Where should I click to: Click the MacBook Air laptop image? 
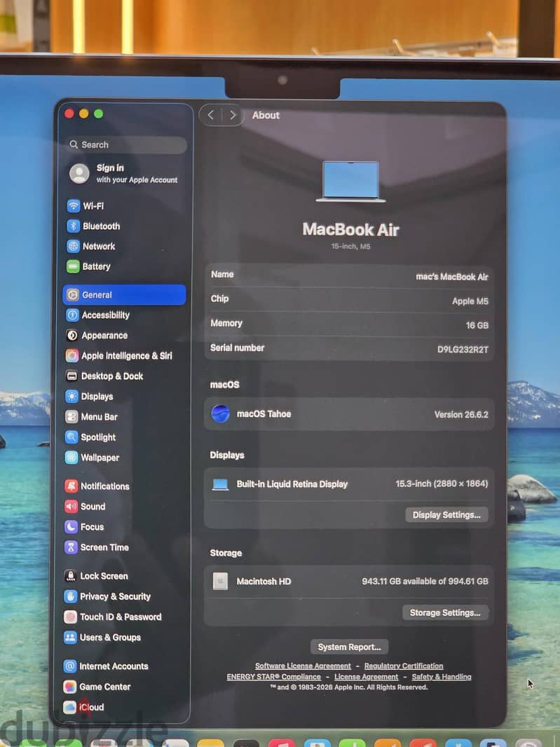(x=350, y=181)
